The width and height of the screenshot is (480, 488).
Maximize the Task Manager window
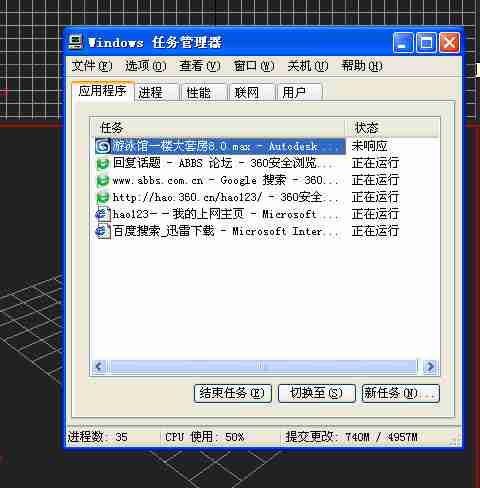(x=426, y=43)
